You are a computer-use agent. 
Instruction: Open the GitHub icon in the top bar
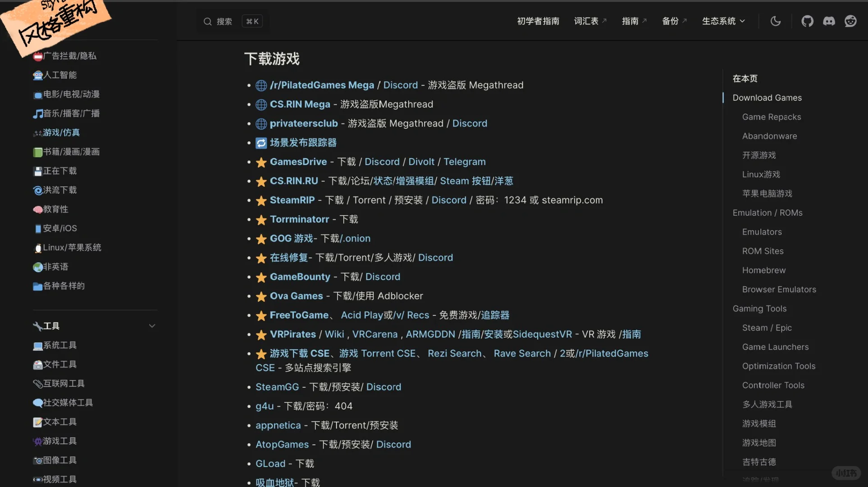click(x=807, y=21)
